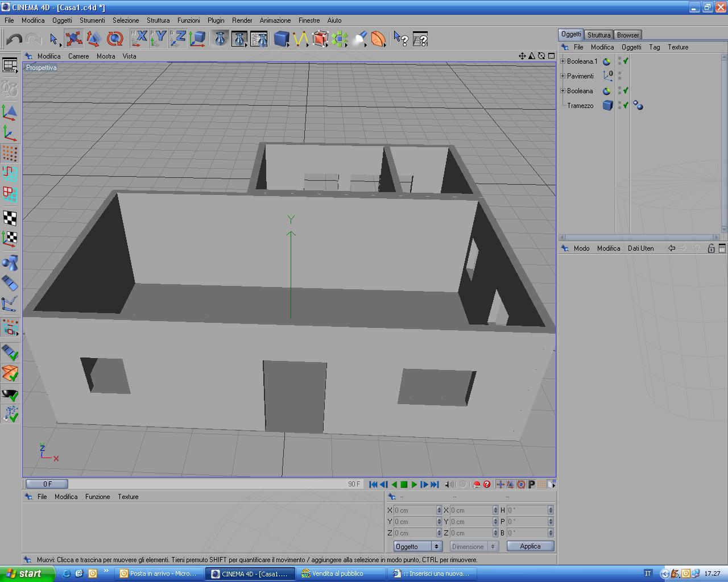This screenshot has height=582, width=728.
Task: Open the Oggetto coordinate mode dropdown
Action: tap(418, 546)
